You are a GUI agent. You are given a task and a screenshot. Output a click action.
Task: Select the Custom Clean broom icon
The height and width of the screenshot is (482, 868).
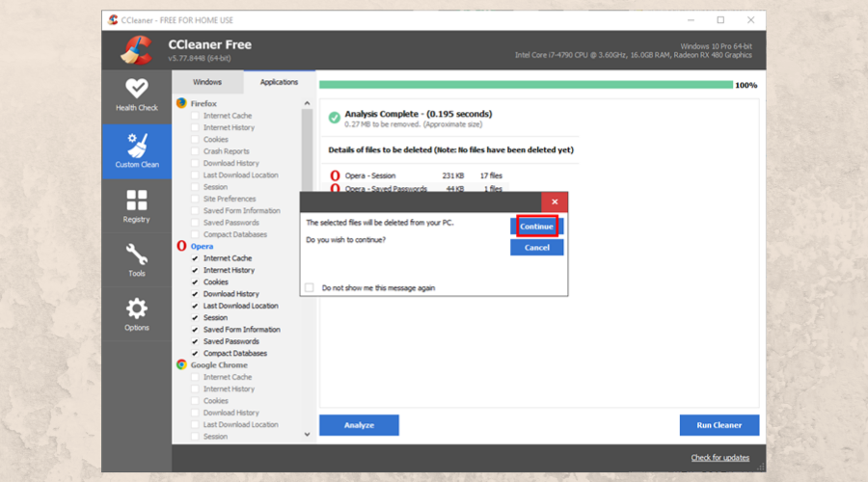[137, 145]
